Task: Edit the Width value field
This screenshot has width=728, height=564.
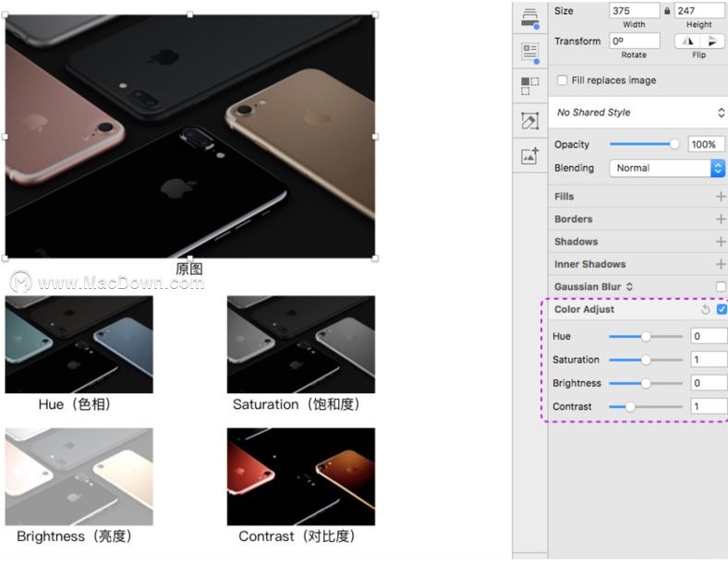Action: coord(634,11)
